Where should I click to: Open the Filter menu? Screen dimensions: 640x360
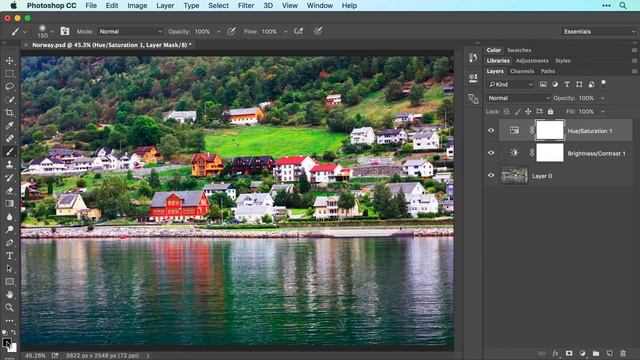coord(246,5)
